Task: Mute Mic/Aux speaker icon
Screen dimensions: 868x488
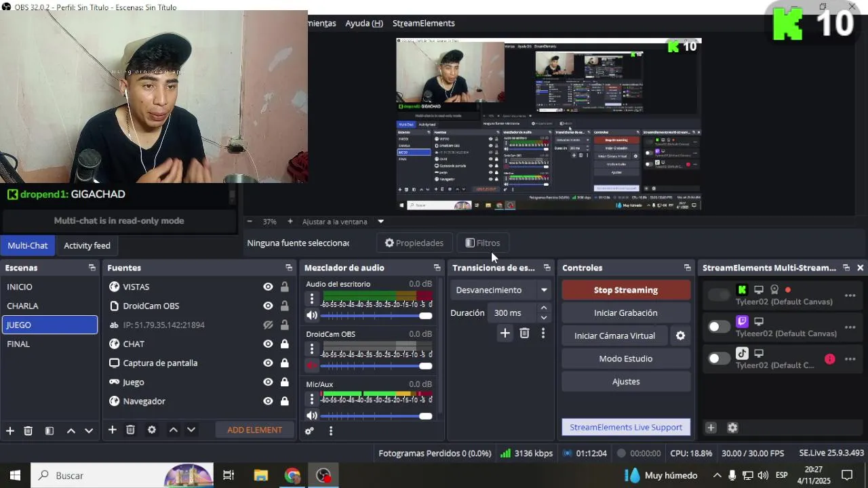Action: (312, 415)
